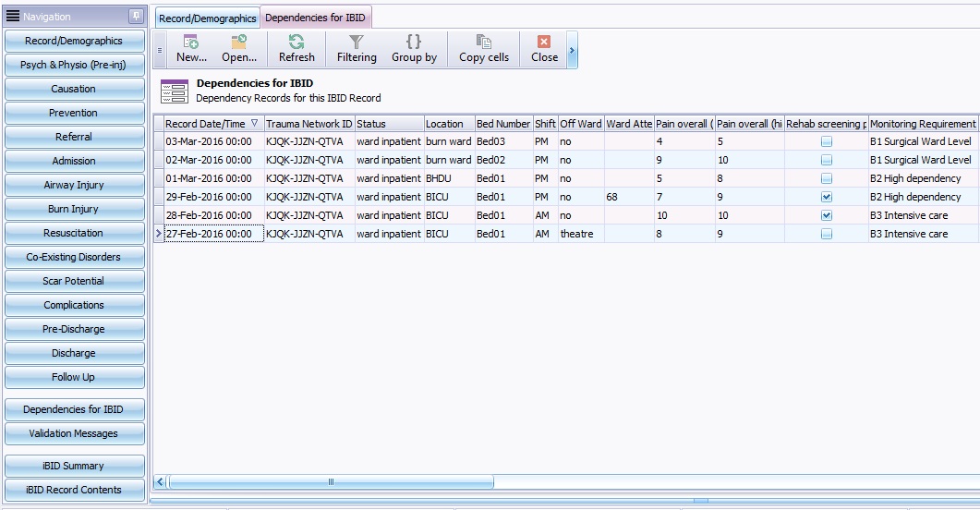Click the scrollbar left arrow
The width and height of the screenshot is (980, 510).
160,481
